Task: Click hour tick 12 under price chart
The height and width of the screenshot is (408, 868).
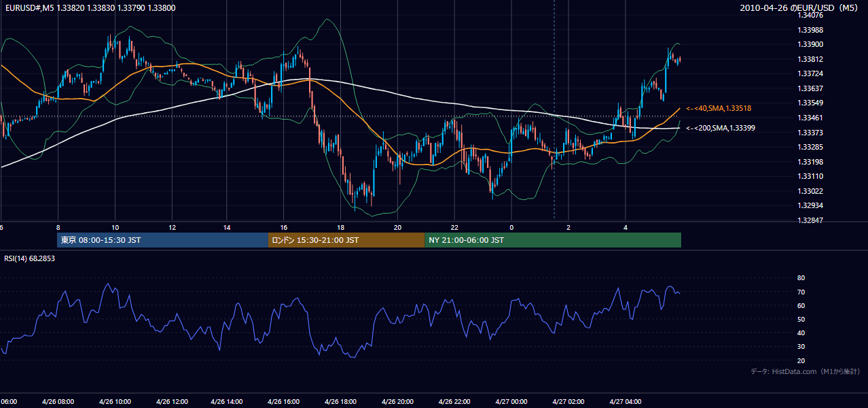Action: pos(172,228)
